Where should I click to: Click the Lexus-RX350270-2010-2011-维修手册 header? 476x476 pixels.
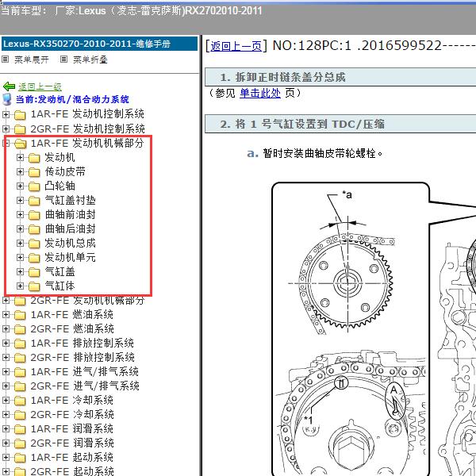pos(99,44)
